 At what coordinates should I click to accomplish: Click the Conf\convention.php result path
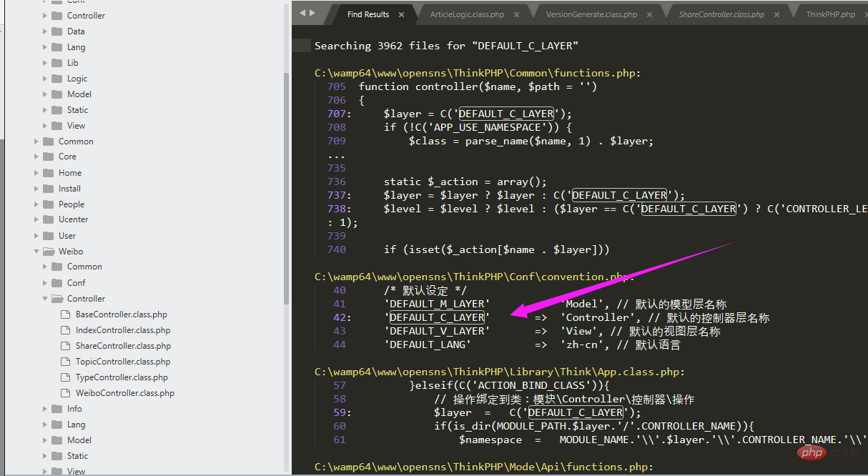point(475,277)
